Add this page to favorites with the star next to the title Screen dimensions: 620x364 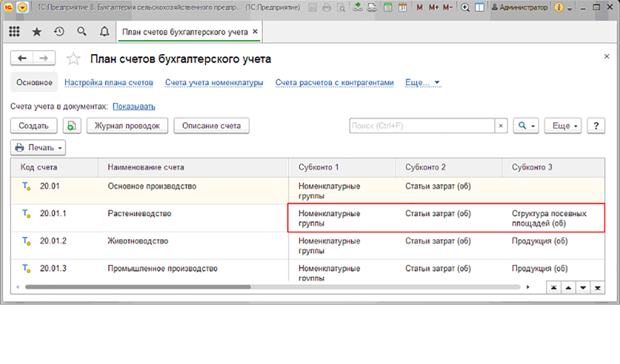point(74,59)
